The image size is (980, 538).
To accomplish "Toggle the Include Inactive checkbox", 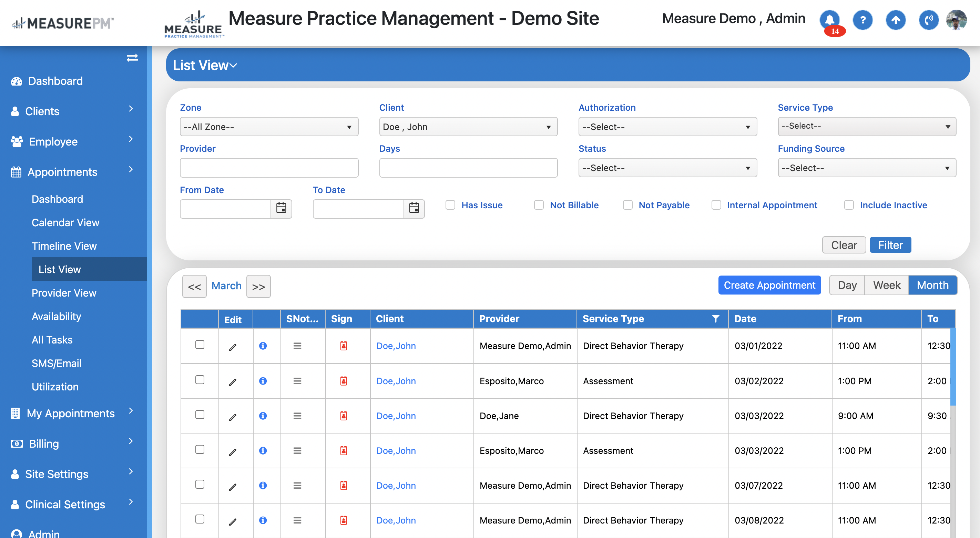I will pyautogui.click(x=849, y=205).
